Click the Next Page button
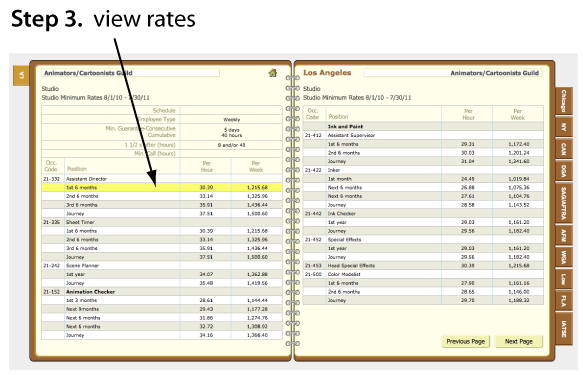 519,341
